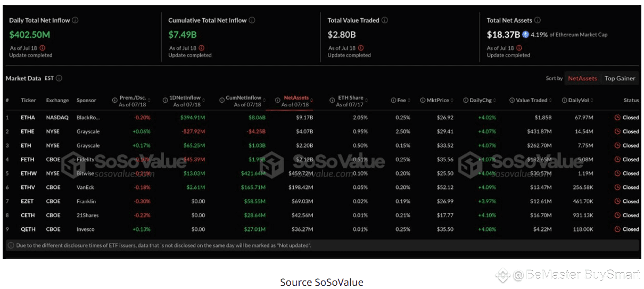Open the ETHE ticker row
This screenshot has width=644, height=289.
(x=321, y=131)
